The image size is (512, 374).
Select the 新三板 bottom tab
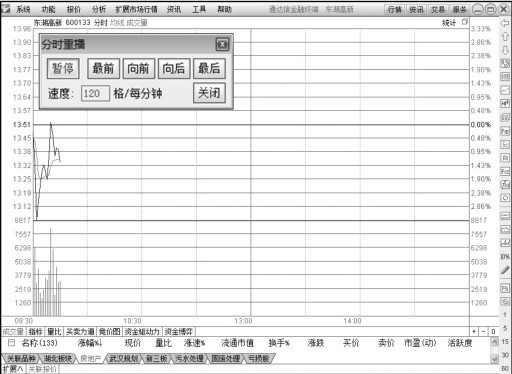click(156, 359)
